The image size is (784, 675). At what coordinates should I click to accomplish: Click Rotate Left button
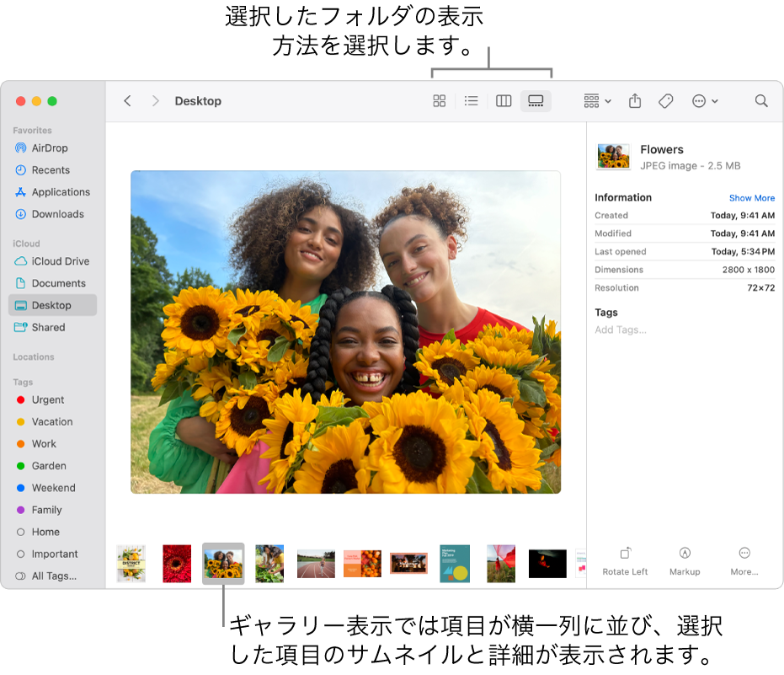625,561
